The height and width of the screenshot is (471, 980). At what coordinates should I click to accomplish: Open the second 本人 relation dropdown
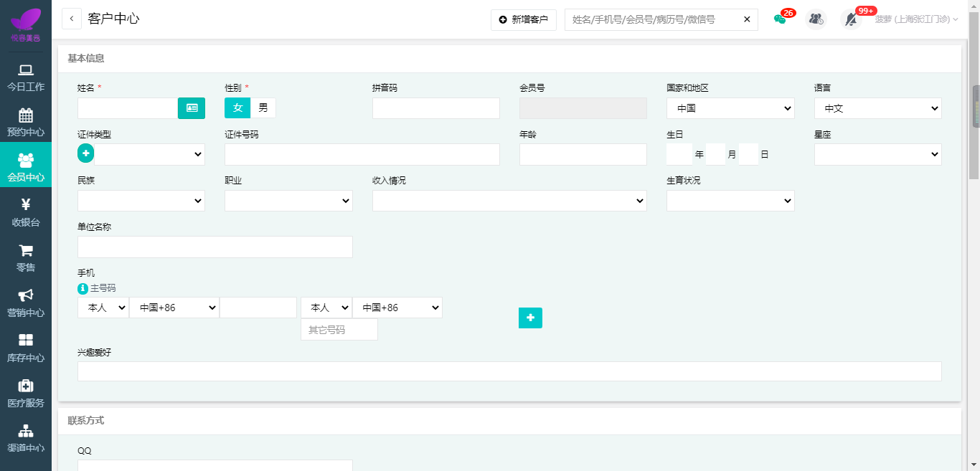click(326, 308)
